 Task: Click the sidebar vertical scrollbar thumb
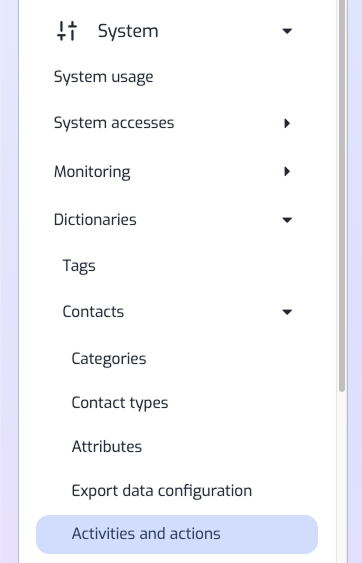pos(342,196)
